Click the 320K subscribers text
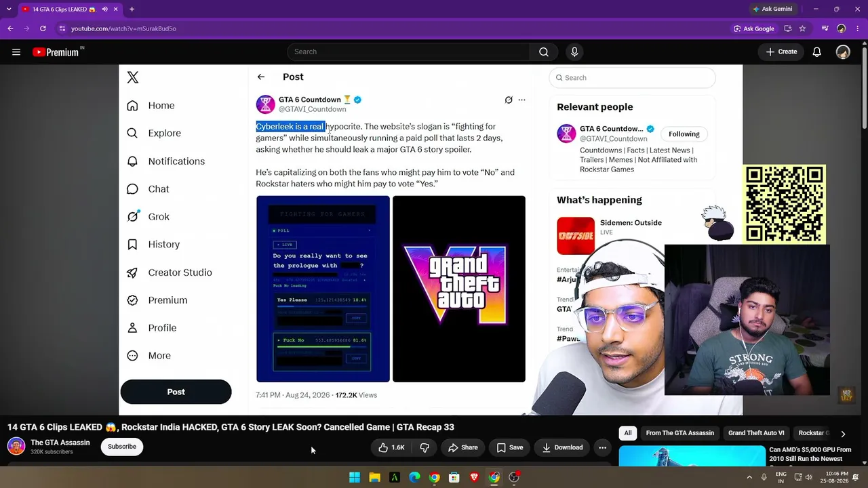This screenshot has height=488, width=868. [52, 452]
